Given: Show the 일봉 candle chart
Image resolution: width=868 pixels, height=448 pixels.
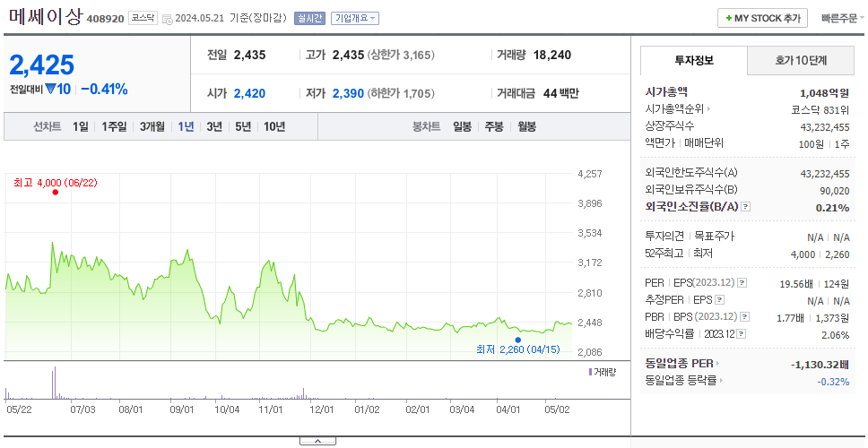Looking at the screenshot, I should coord(462,126).
